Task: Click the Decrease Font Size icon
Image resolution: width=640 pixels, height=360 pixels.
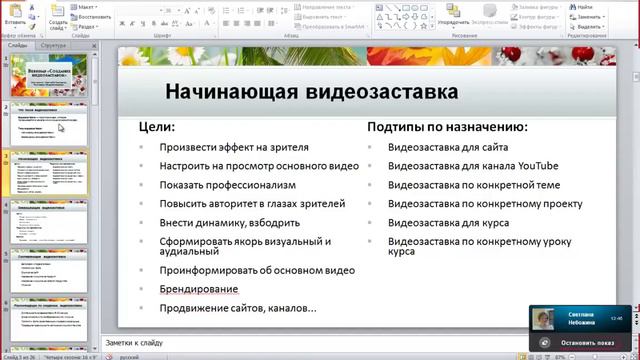Action: tap(197, 11)
